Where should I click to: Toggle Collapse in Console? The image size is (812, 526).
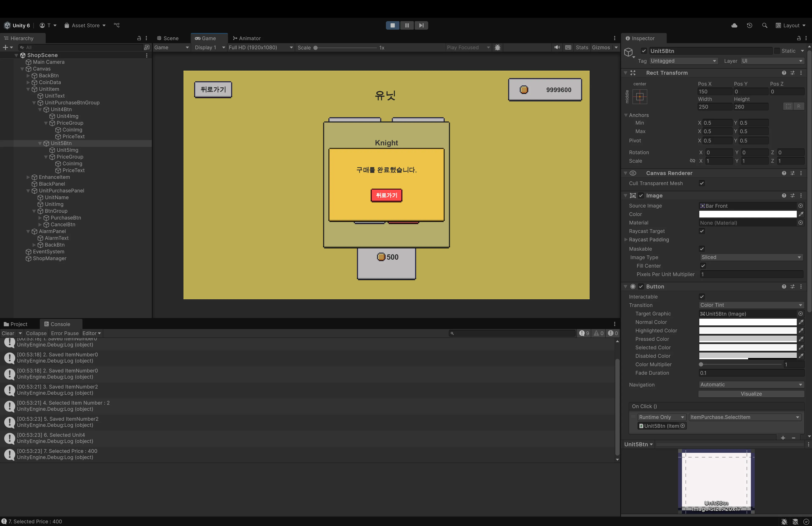(36, 333)
